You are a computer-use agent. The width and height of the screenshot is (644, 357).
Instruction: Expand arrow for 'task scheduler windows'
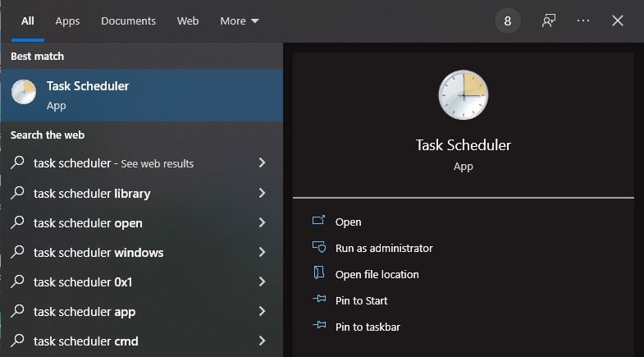click(262, 252)
